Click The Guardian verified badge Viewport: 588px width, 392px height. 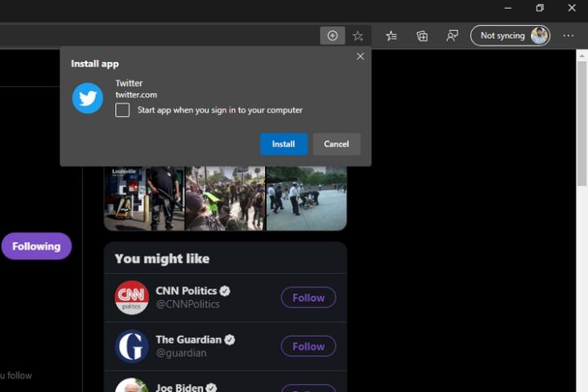point(230,340)
